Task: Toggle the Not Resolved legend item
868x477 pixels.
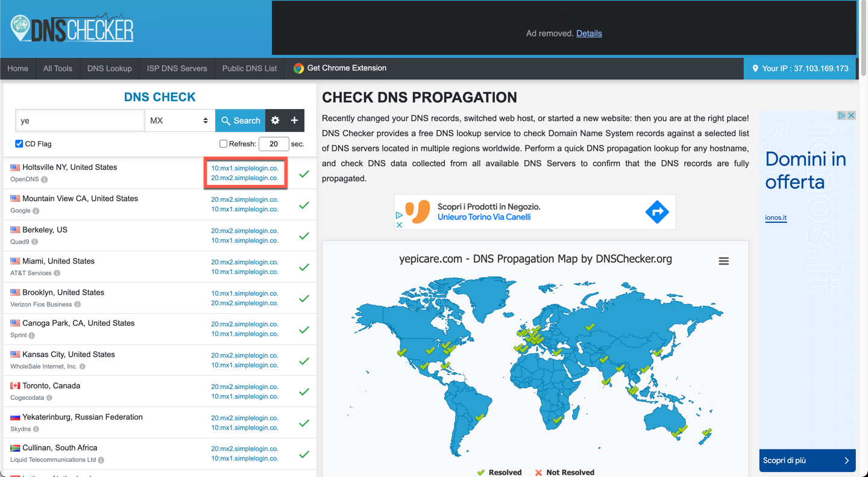Action: tap(564, 472)
